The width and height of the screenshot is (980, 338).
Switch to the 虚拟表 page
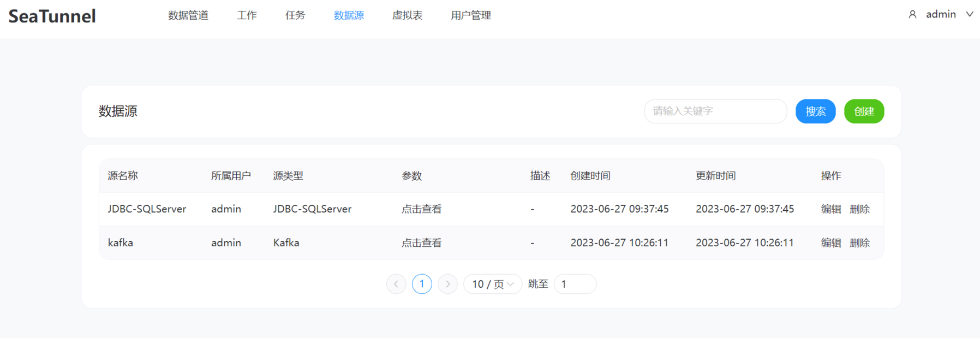point(407,15)
